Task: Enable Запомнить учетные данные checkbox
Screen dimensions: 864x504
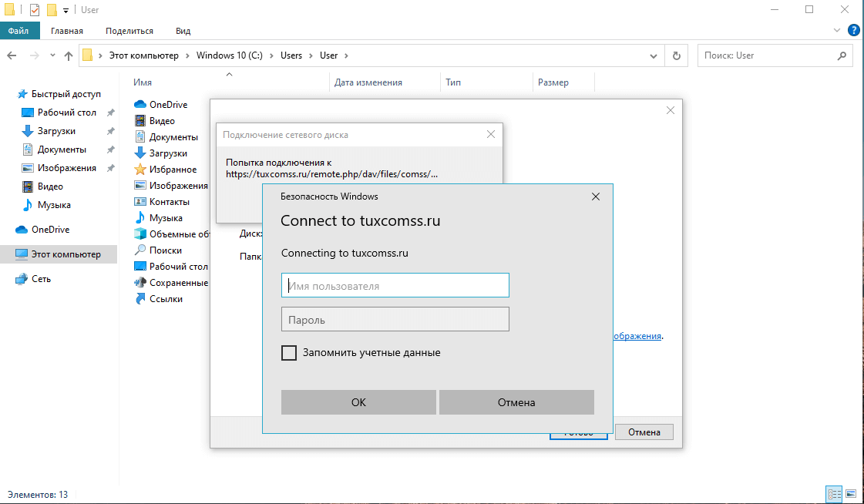Action: click(x=289, y=352)
